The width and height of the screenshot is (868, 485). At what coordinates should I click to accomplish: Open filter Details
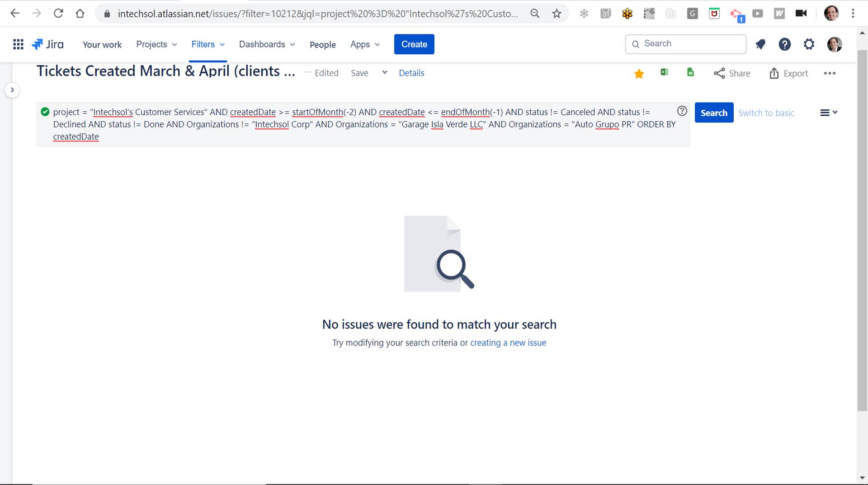coord(411,73)
